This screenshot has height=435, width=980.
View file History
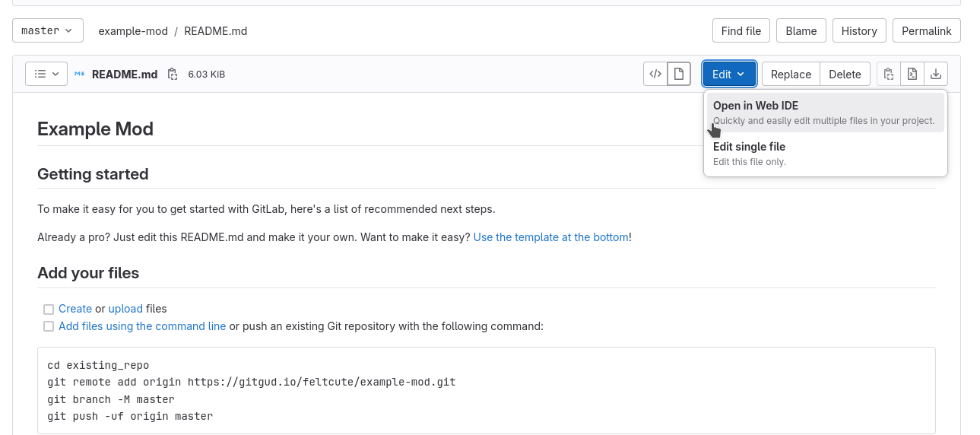click(x=859, y=31)
